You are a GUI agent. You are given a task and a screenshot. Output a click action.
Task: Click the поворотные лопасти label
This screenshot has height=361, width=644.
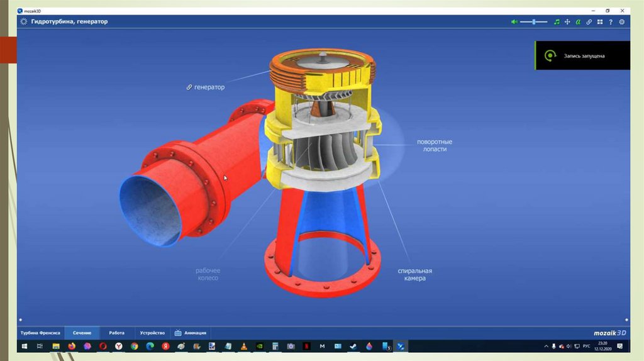pyautogui.click(x=435, y=145)
